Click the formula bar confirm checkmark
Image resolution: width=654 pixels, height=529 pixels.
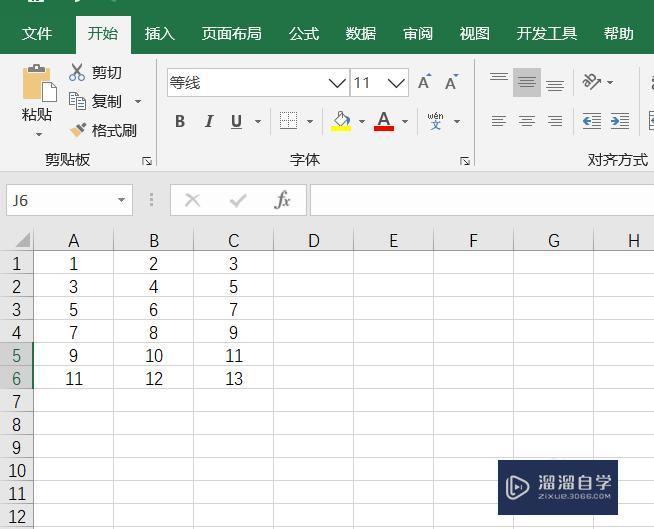point(238,200)
